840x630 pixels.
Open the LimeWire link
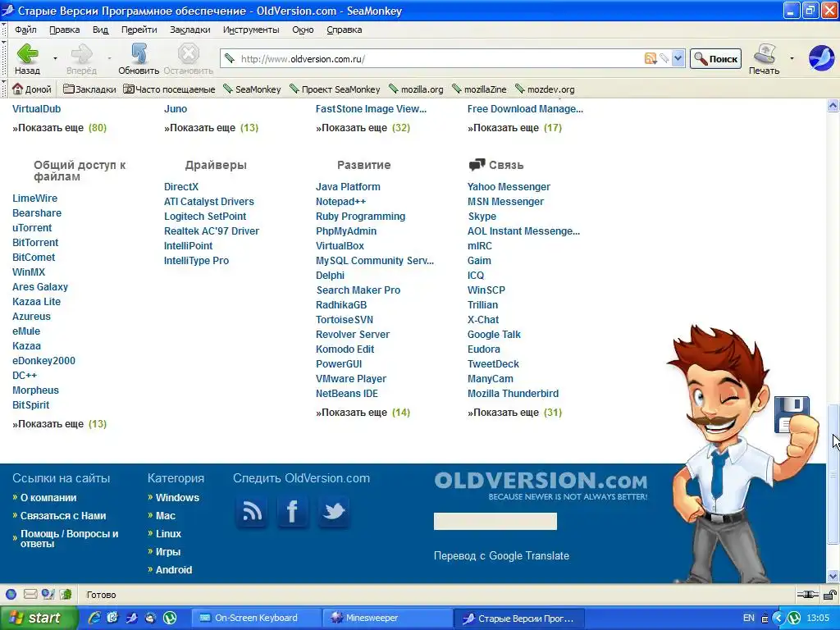(34, 199)
